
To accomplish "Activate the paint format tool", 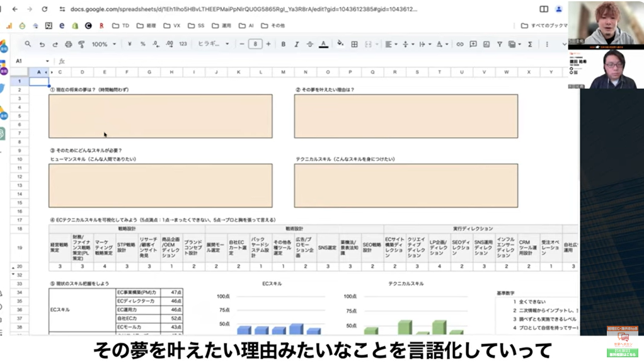I will click(81, 44).
